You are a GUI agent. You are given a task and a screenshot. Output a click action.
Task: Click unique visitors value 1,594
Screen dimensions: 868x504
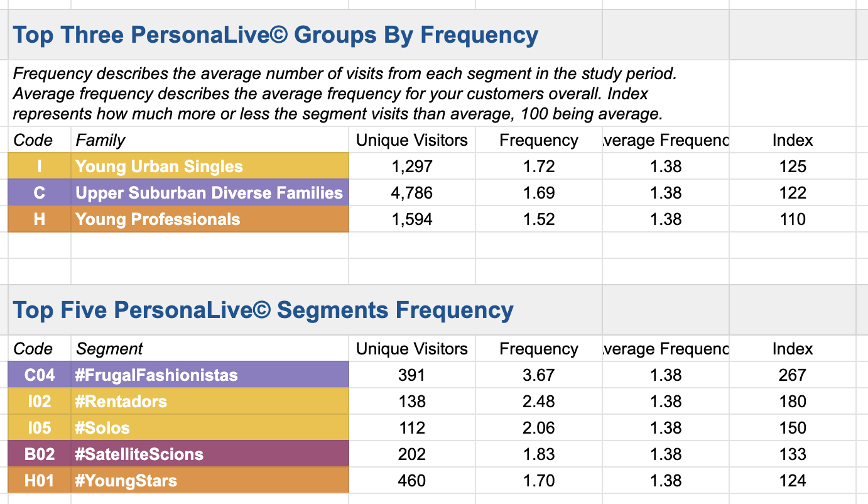[412, 219]
